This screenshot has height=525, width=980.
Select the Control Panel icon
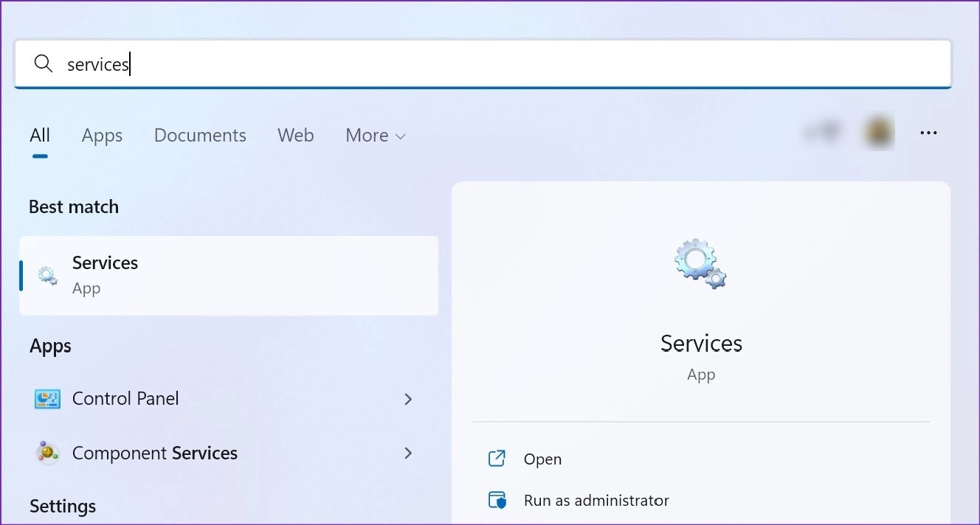47,398
